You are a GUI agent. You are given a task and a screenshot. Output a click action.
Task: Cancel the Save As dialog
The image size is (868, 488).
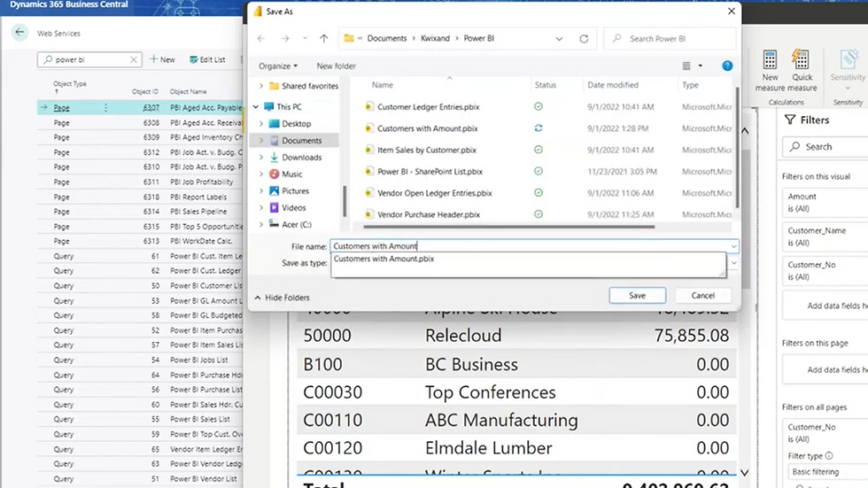tap(702, 296)
